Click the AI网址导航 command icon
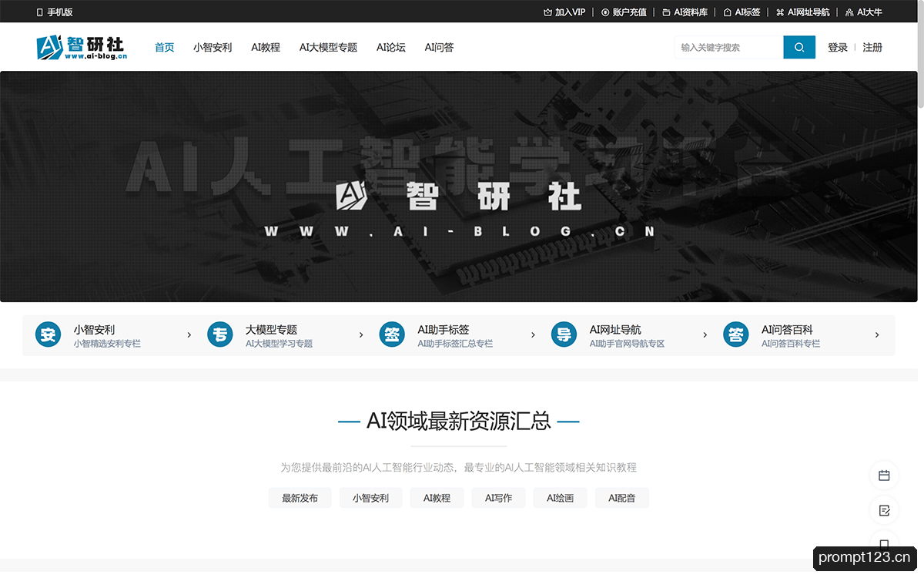The width and height of the screenshot is (924, 578). 780,12
